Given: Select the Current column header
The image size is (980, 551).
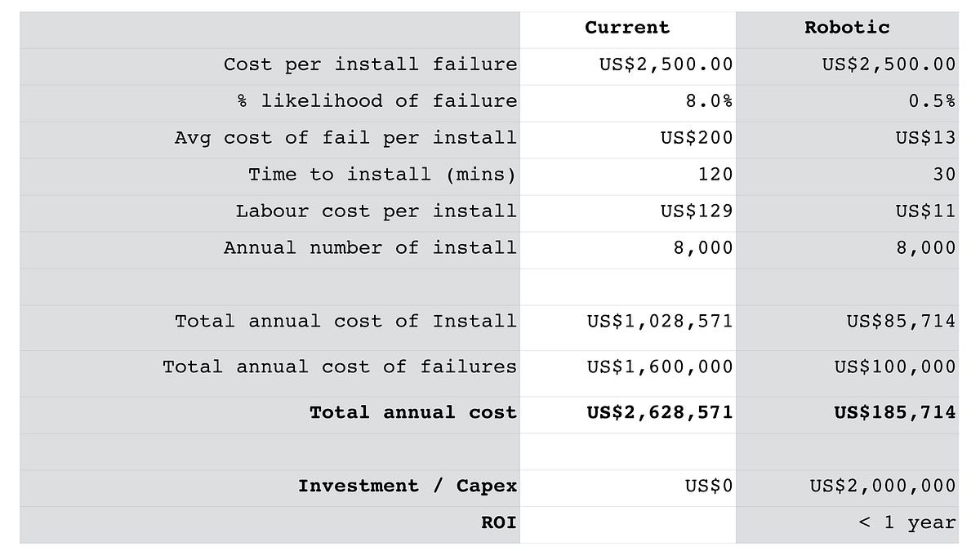Looking at the screenshot, I should pyautogui.click(x=626, y=27).
